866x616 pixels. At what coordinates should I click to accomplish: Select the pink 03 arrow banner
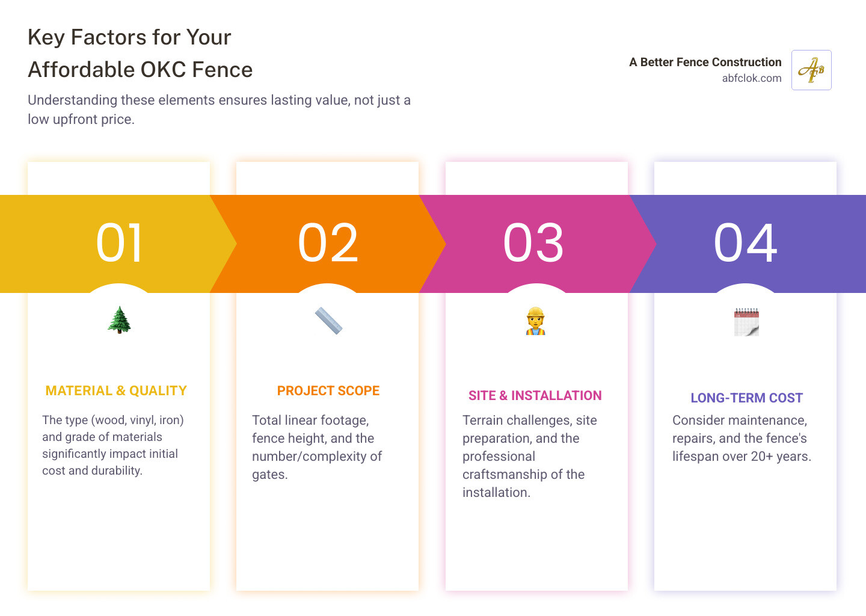point(534,243)
